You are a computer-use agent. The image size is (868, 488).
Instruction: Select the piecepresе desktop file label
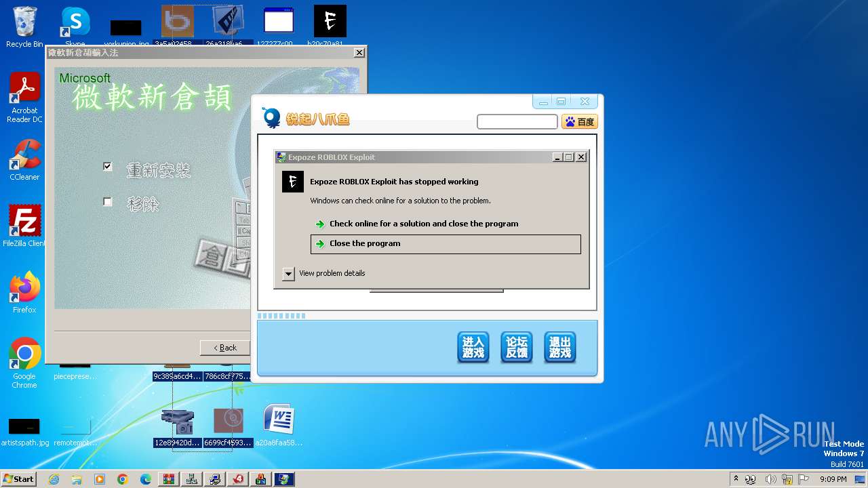[75, 376]
